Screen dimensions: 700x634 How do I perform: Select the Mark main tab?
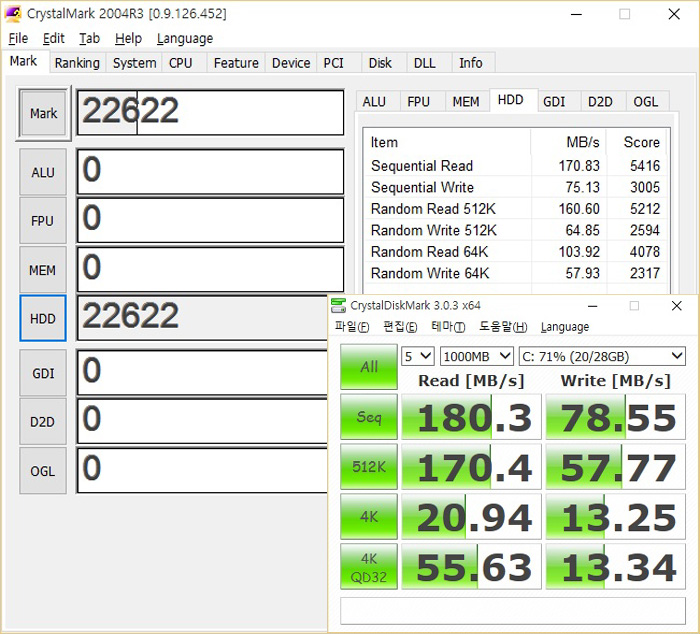(x=23, y=61)
